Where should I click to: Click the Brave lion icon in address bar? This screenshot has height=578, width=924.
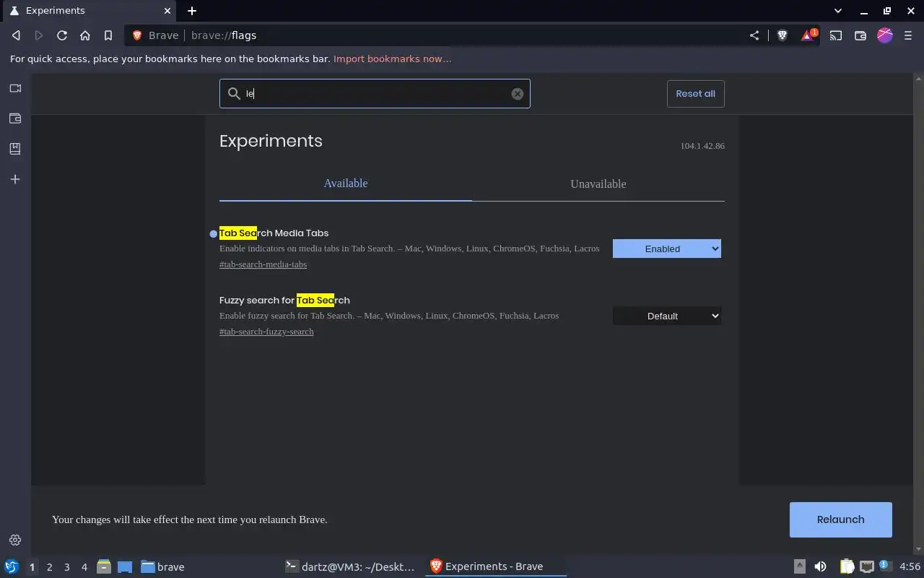[x=137, y=35]
